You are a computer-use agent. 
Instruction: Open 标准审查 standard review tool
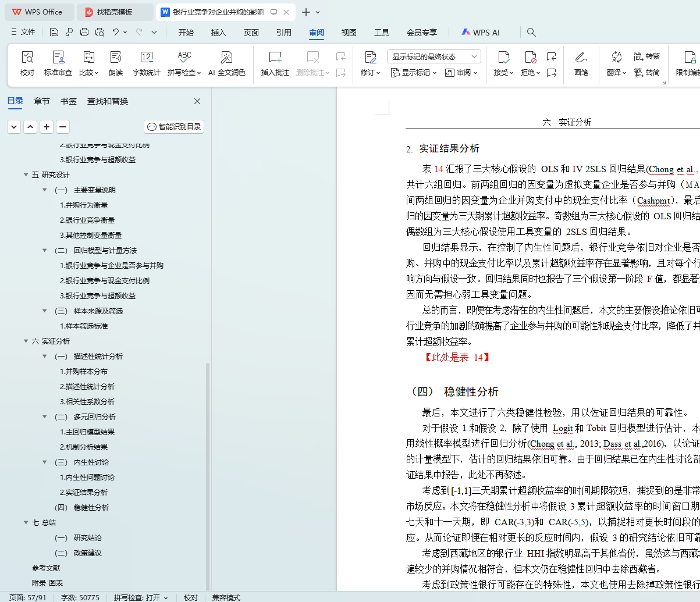pyautogui.click(x=58, y=64)
